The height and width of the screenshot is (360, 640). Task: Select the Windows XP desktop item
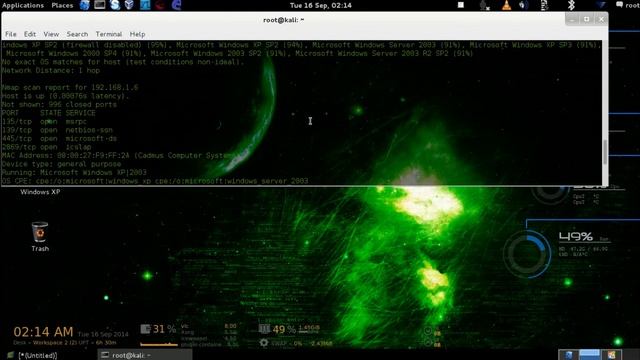coord(40,192)
